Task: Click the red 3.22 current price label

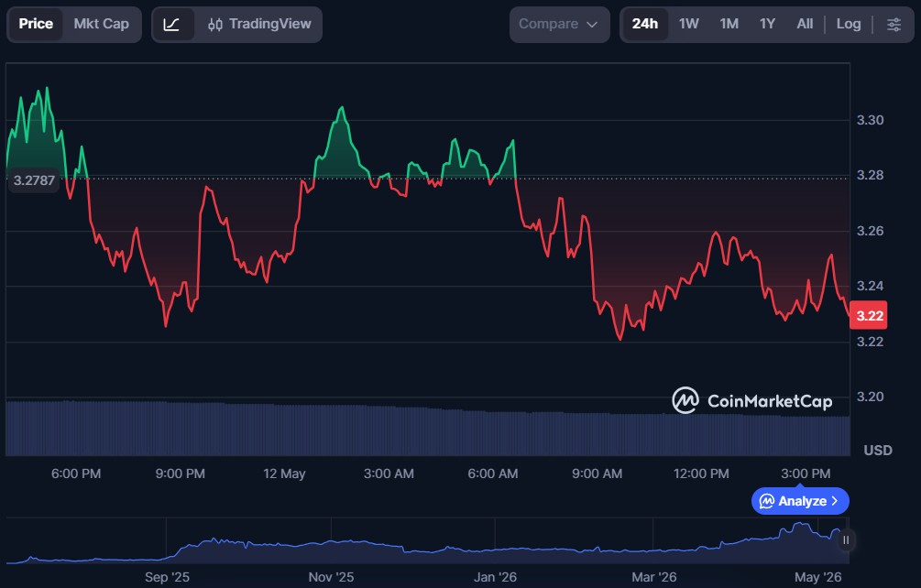Action: [869, 316]
